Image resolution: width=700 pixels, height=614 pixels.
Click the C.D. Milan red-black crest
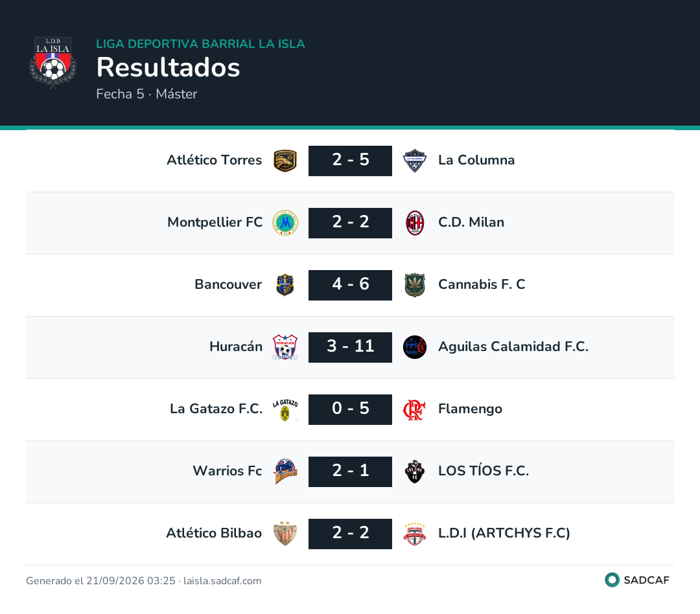[415, 223]
